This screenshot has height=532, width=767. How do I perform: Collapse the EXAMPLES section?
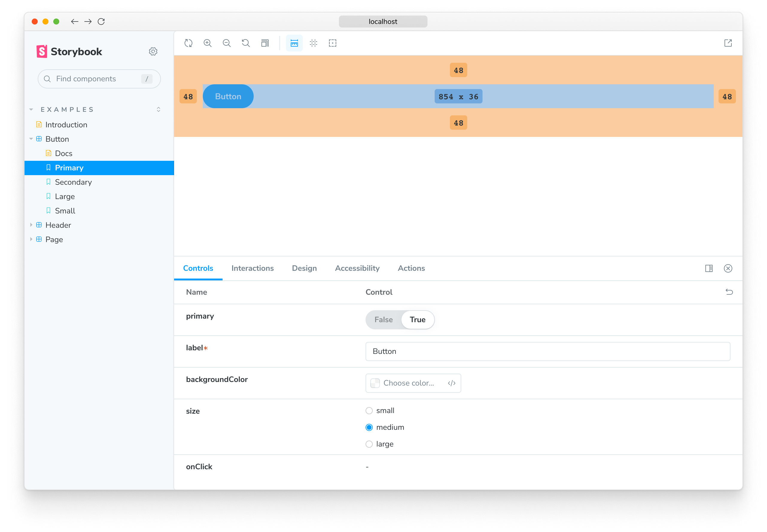31,109
